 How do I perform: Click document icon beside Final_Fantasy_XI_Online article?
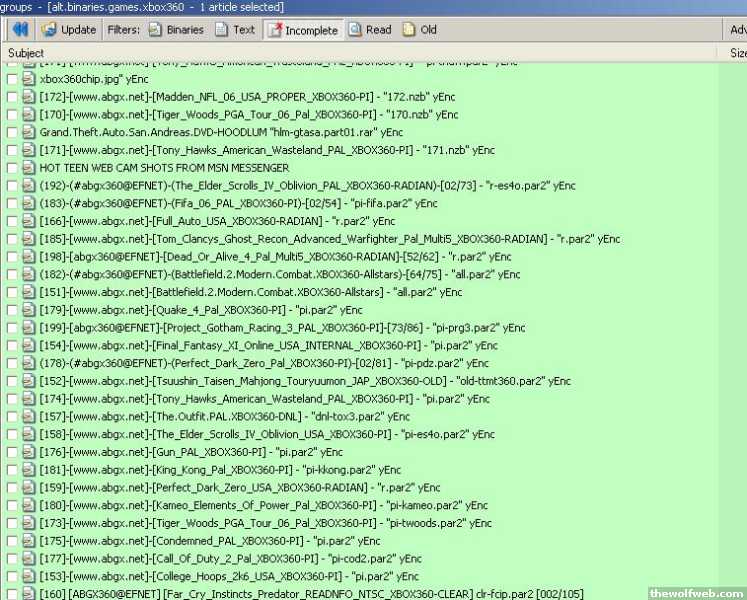pos(28,346)
